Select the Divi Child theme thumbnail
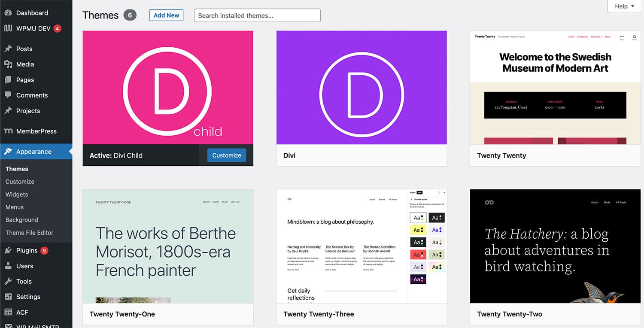Viewport: 644px width, 328px height. click(x=168, y=88)
